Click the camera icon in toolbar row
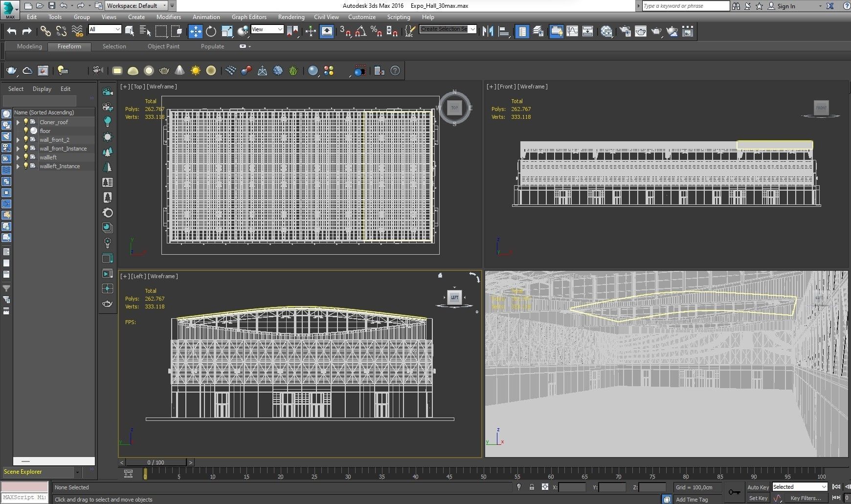 point(97,71)
